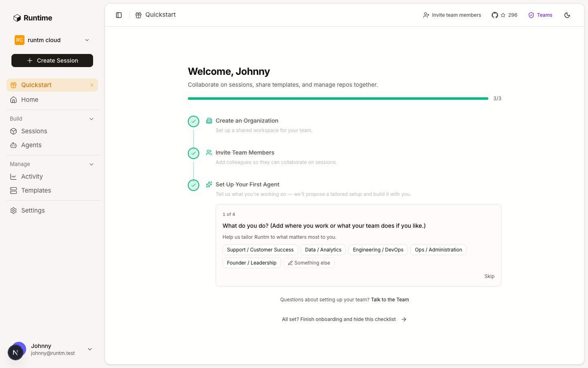
Task: Switch to dark mode with moon icon
Action: pos(567,15)
